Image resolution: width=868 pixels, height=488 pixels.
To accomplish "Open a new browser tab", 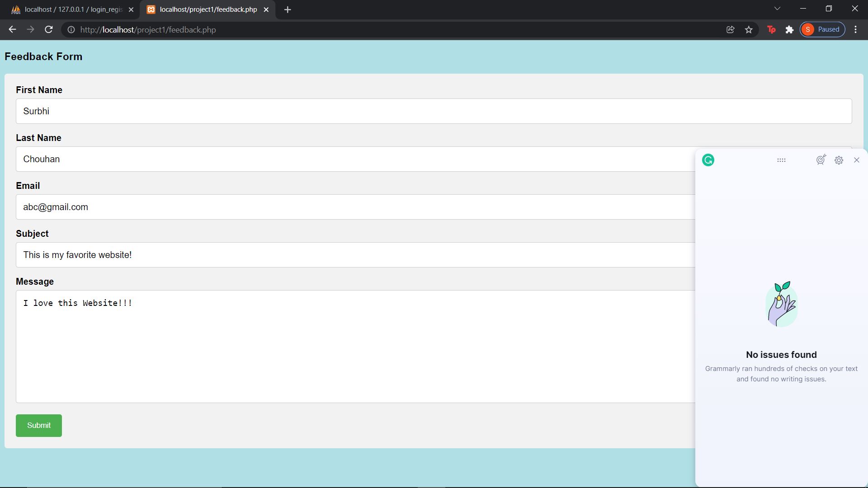I will [288, 9].
